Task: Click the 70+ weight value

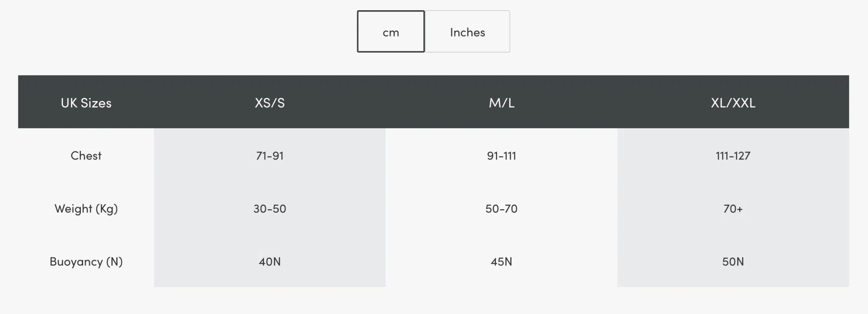Action: point(733,209)
